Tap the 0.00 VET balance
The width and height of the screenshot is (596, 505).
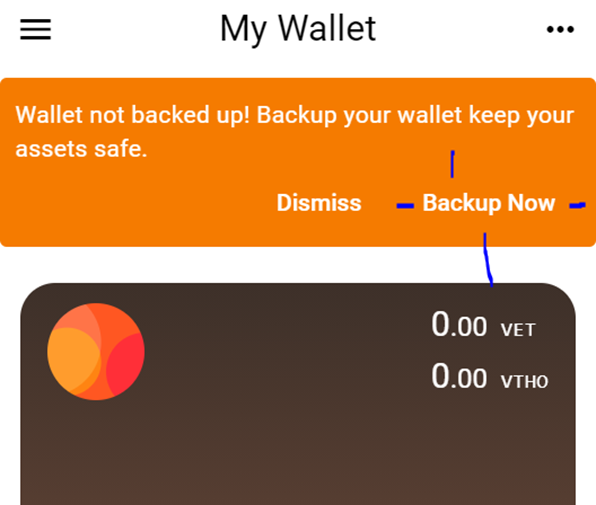coord(483,325)
